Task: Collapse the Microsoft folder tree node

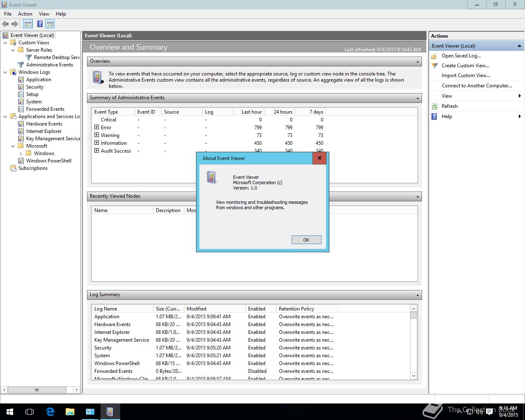Action: click(13, 146)
